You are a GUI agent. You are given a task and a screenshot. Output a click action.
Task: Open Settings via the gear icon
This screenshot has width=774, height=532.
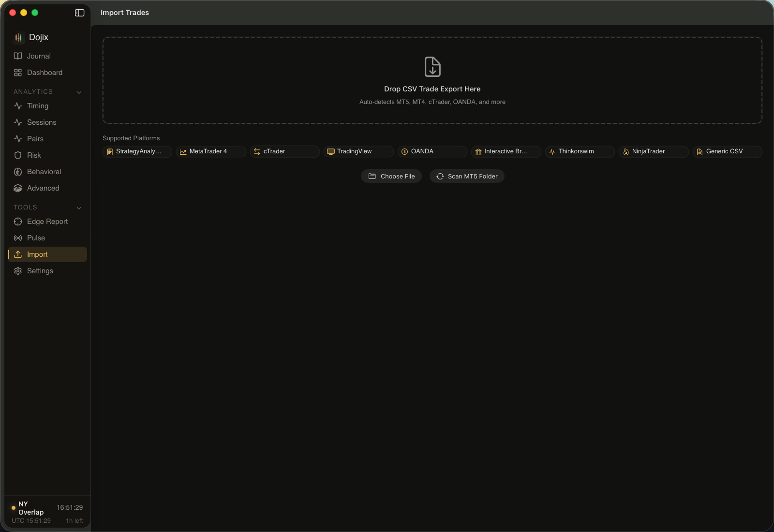tap(17, 271)
